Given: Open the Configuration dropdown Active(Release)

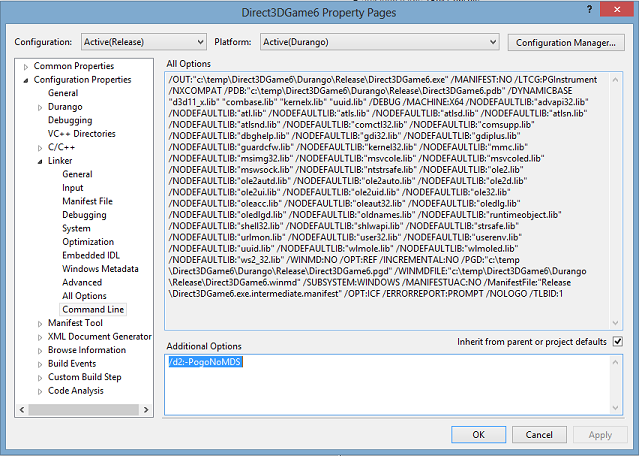Looking at the screenshot, I should pyautogui.click(x=143, y=42).
